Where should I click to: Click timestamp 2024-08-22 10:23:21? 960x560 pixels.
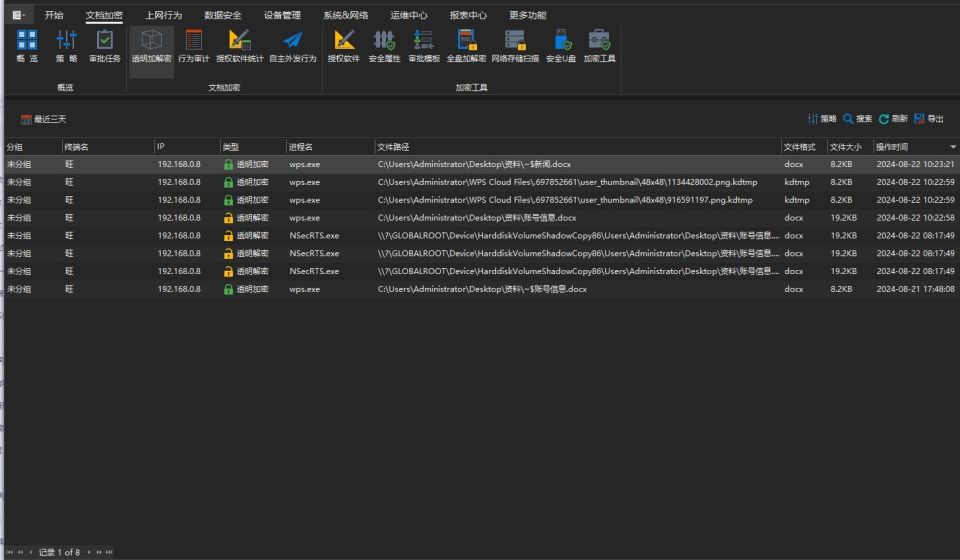pos(915,165)
